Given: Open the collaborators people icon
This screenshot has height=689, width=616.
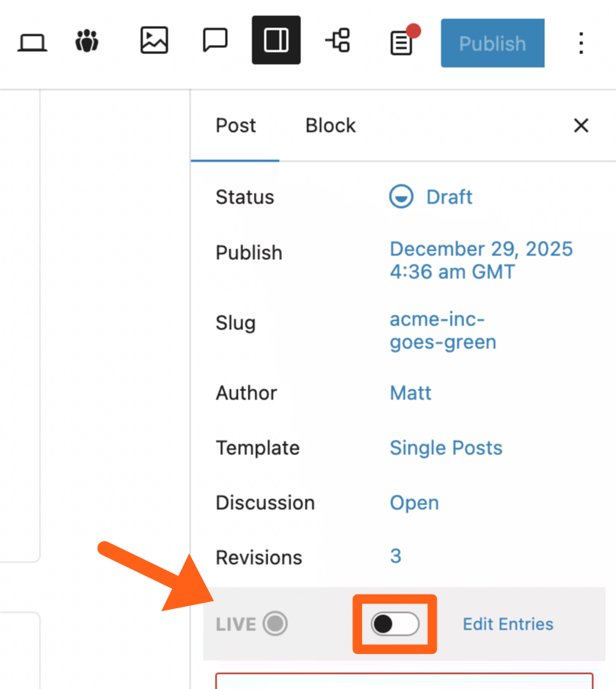Looking at the screenshot, I should coord(88,41).
